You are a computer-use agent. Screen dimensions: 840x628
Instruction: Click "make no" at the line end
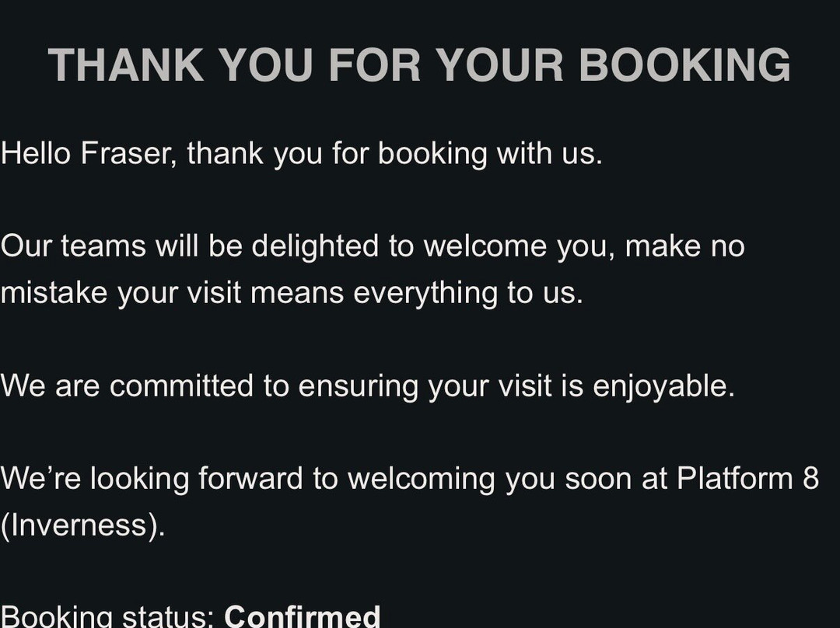(x=684, y=246)
